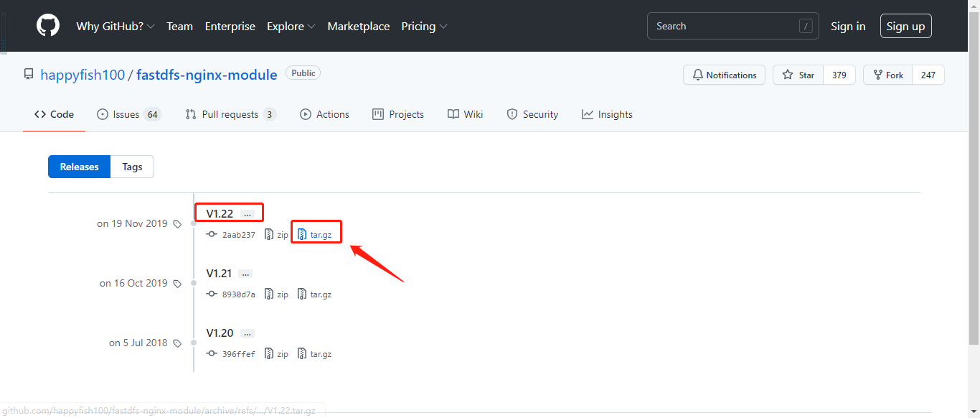Viewport: 980px width, 418px height.
Task: Click the Marketplace navigation link
Action: (359, 27)
